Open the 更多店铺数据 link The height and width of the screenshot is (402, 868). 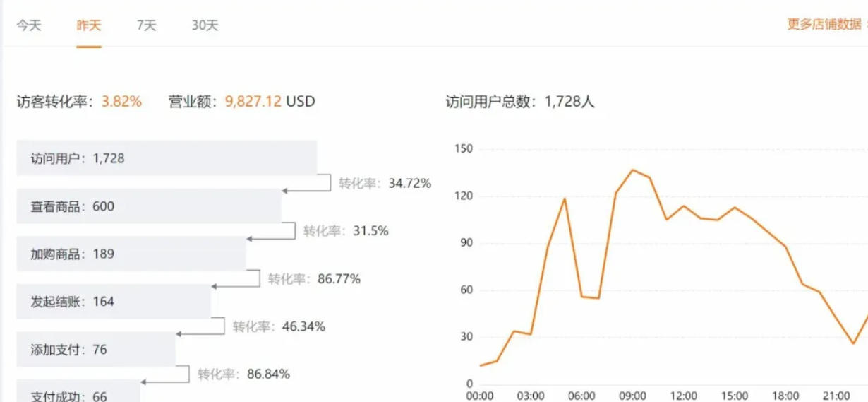(x=824, y=24)
